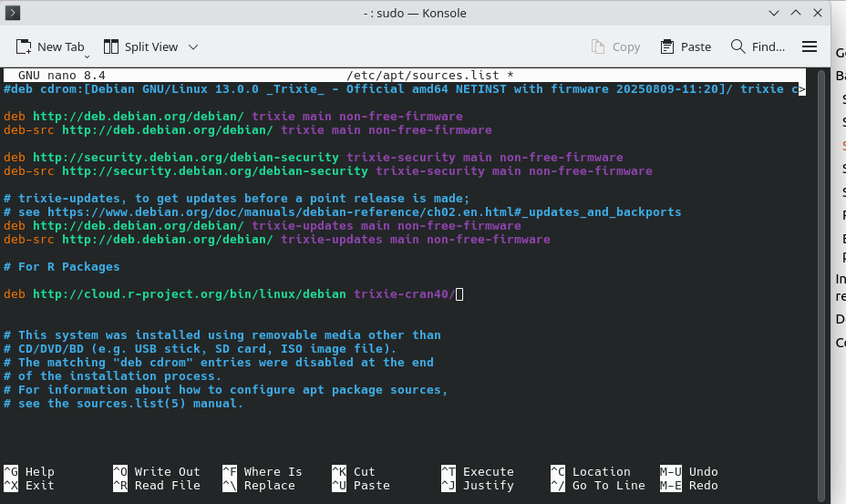Open a new tab in Konsole
Viewport: 846px width, 504px height.
coord(51,46)
